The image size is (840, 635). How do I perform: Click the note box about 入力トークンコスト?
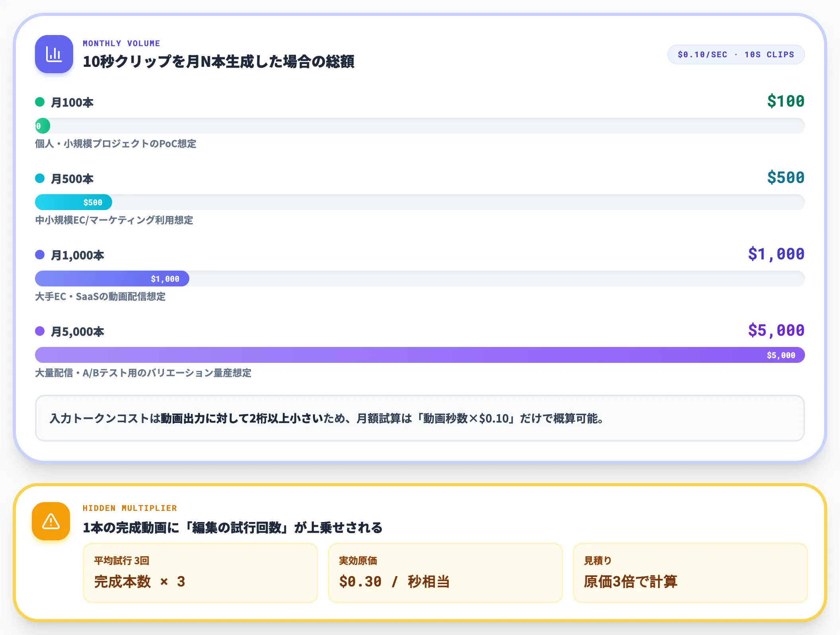[420, 418]
